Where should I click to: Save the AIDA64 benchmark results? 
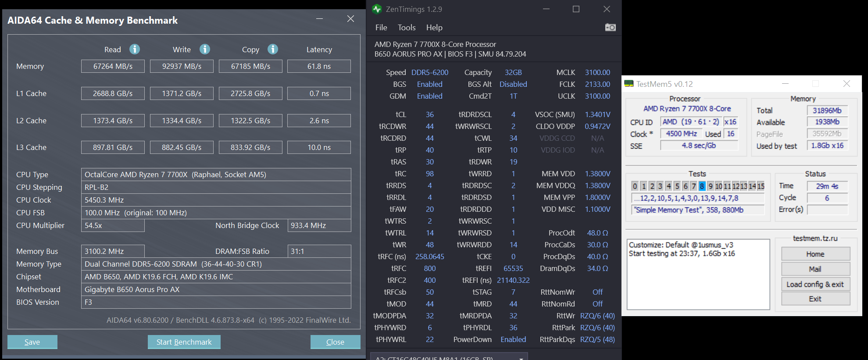[32, 342]
